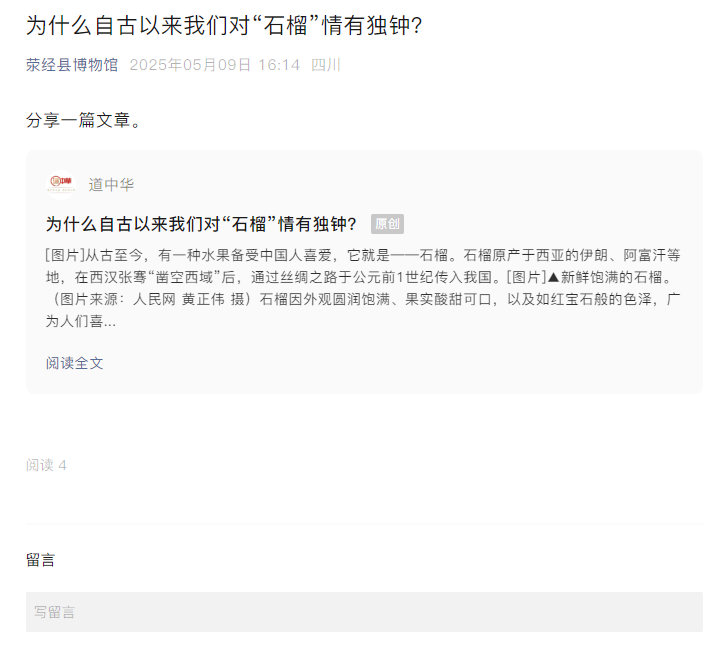Open the 荥经县博物馆 account link
Viewport: 718px width, 647px height.
pos(72,65)
